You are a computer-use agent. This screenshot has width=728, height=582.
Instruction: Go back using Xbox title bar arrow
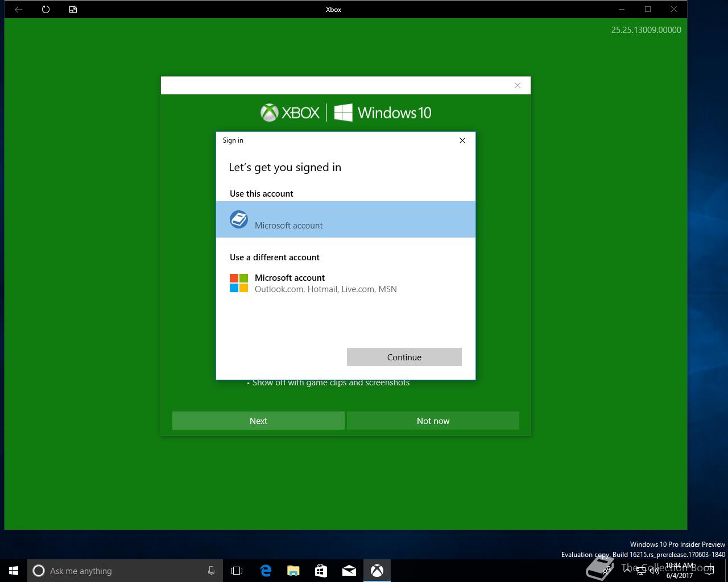click(18, 9)
